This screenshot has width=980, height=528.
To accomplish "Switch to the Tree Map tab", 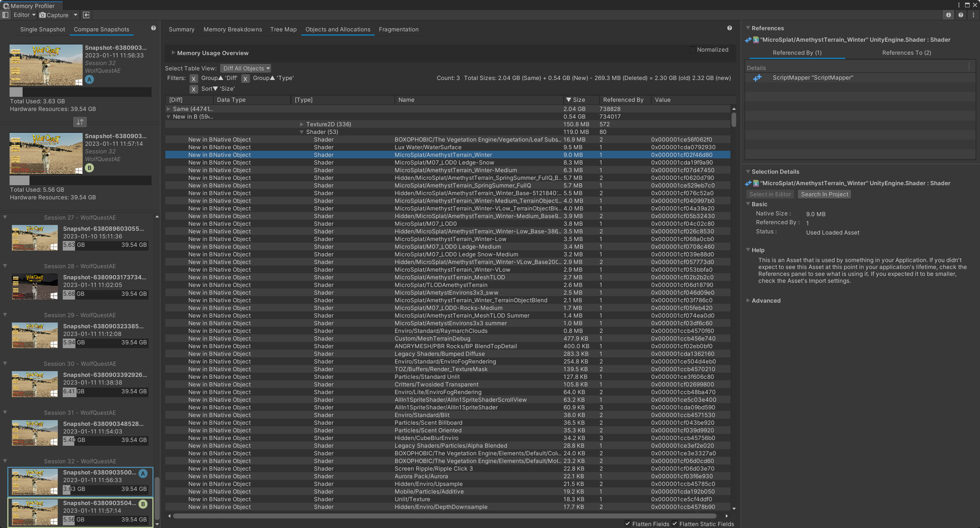I will click(x=283, y=29).
